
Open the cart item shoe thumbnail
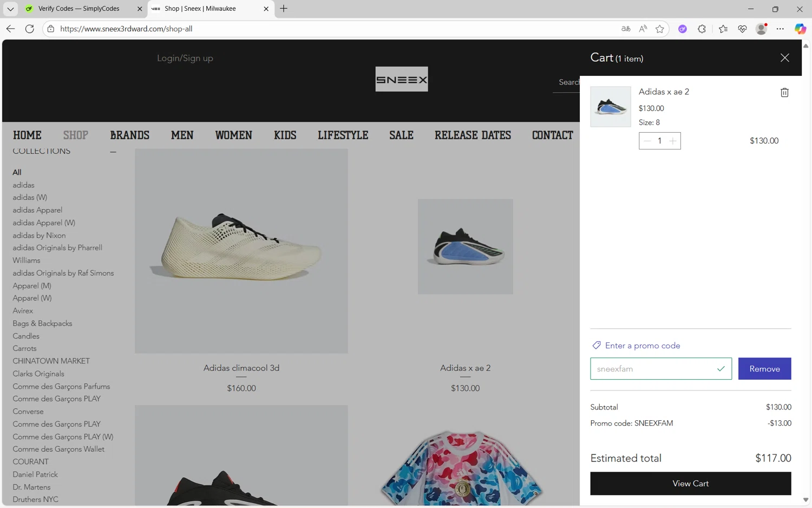click(610, 107)
